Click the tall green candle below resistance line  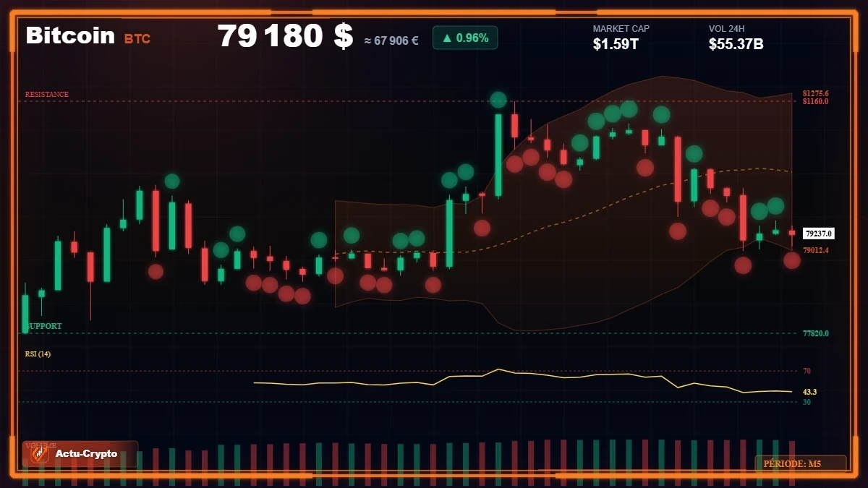(498, 155)
